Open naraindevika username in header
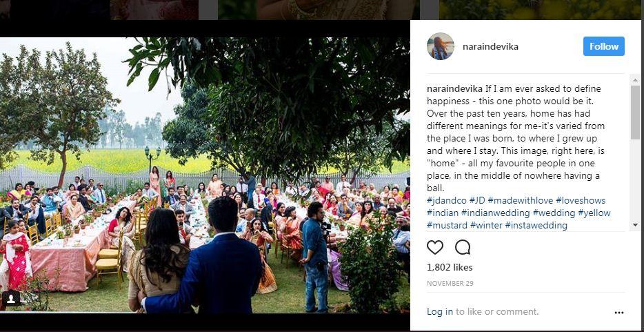This screenshot has height=332, width=644. pos(490,46)
